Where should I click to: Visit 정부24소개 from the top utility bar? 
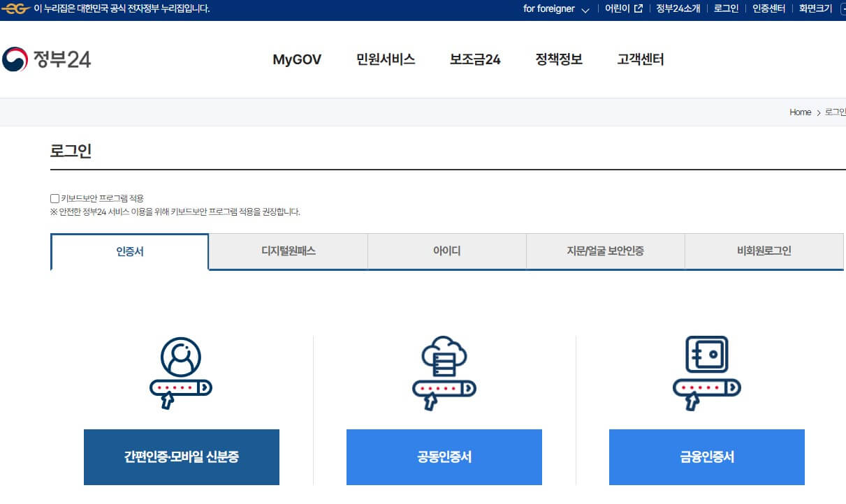tap(677, 8)
